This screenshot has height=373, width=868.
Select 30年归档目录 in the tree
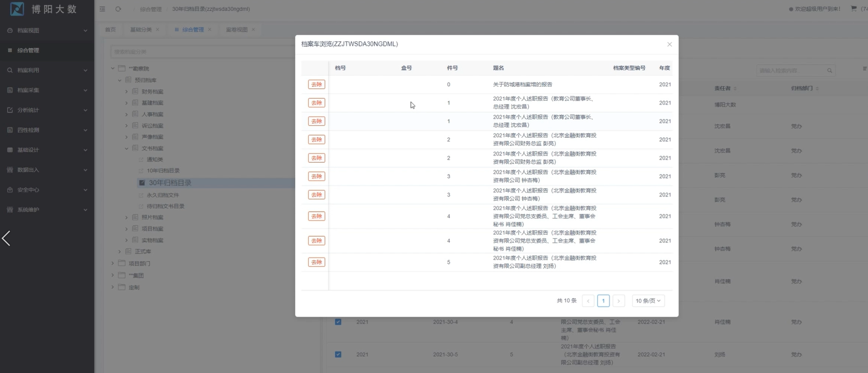170,183
